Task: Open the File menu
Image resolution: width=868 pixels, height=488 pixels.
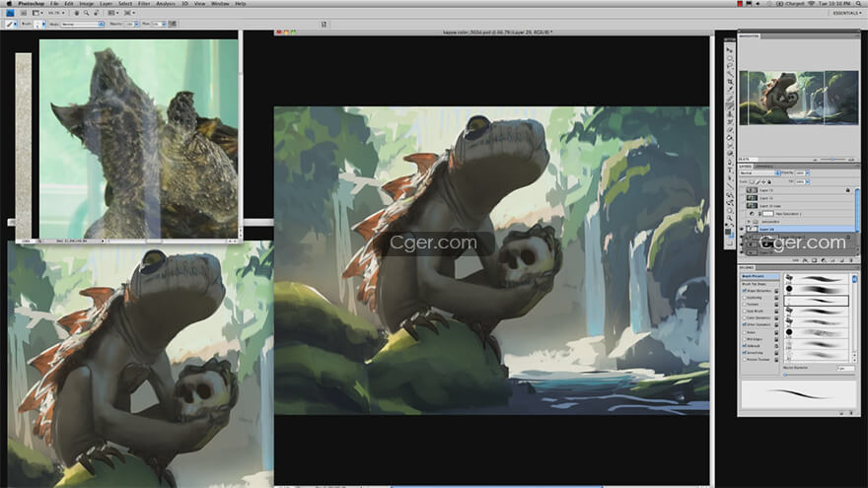Action: [54, 3]
